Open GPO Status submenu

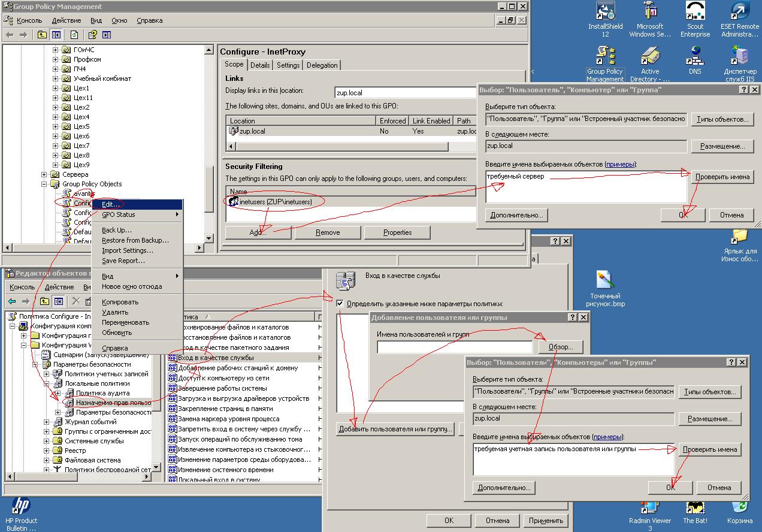[137, 214]
